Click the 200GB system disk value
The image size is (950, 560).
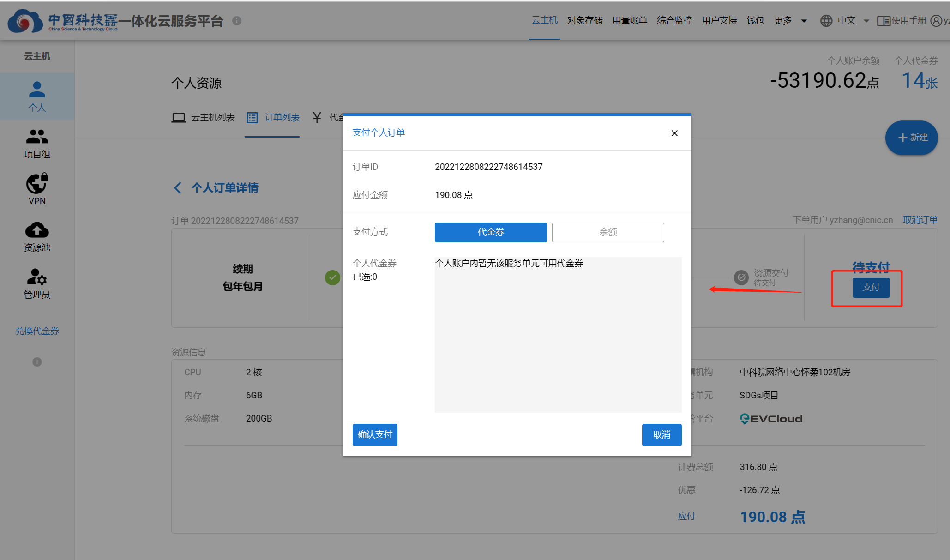pos(259,418)
